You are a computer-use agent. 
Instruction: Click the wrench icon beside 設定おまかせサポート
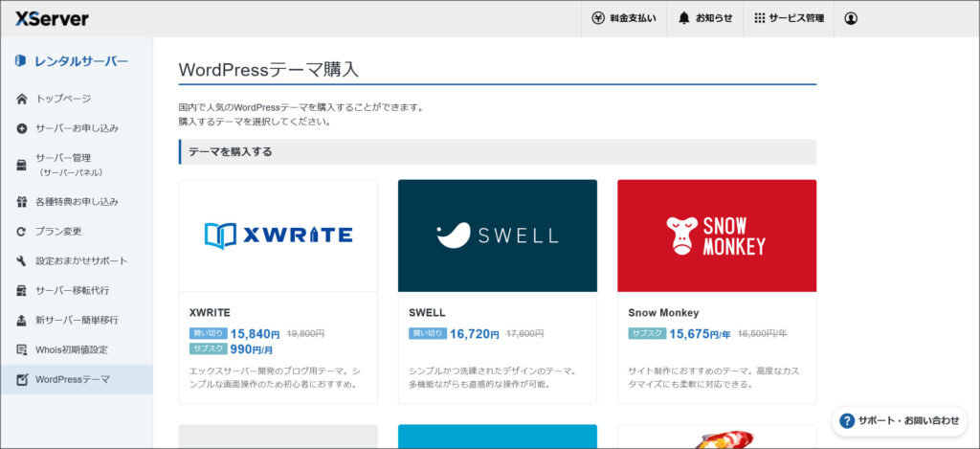click(x=22, y=260)
